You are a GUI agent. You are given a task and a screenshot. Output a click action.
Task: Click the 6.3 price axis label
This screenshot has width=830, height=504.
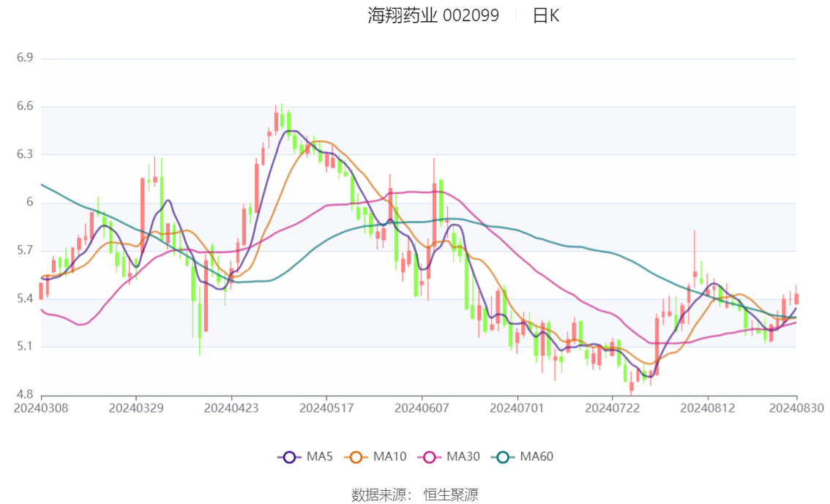pos(25,154)
